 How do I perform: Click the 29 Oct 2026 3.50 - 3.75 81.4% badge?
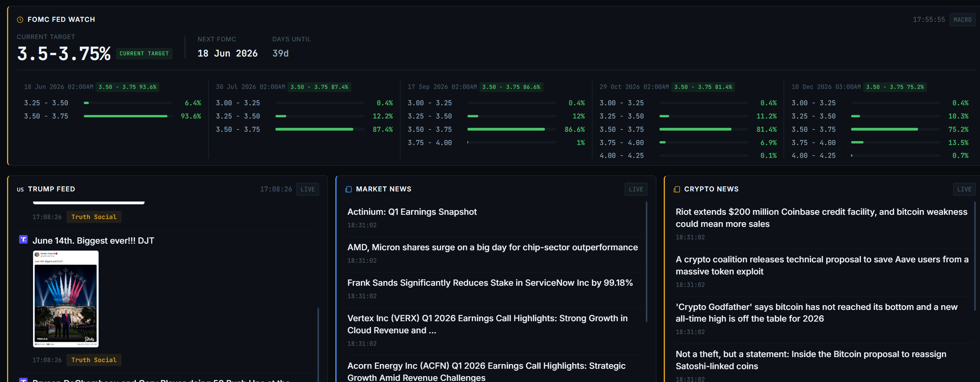(x=703, y=87)
